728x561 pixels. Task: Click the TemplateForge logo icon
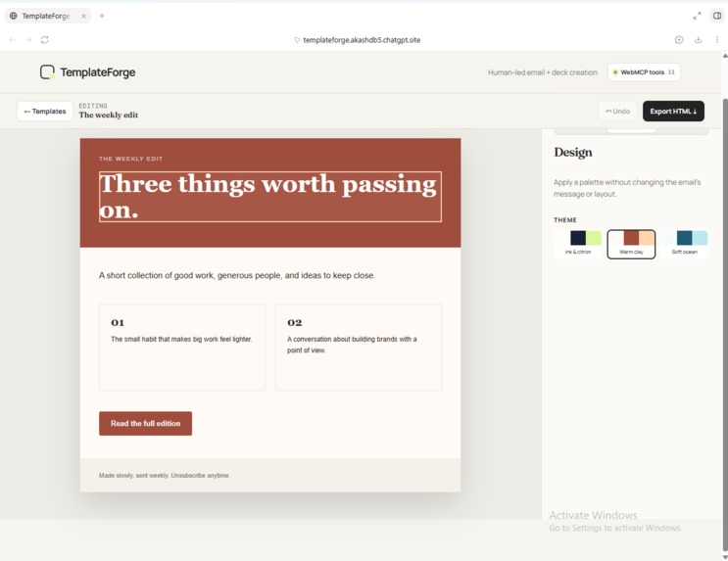[x=47, y=71]
